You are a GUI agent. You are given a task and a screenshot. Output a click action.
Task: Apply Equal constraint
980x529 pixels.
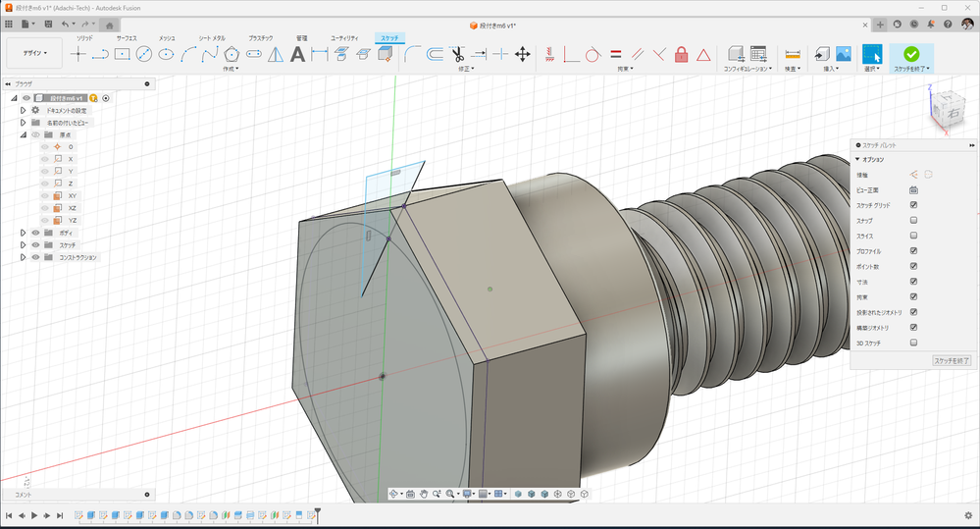[x=616, y=54]
